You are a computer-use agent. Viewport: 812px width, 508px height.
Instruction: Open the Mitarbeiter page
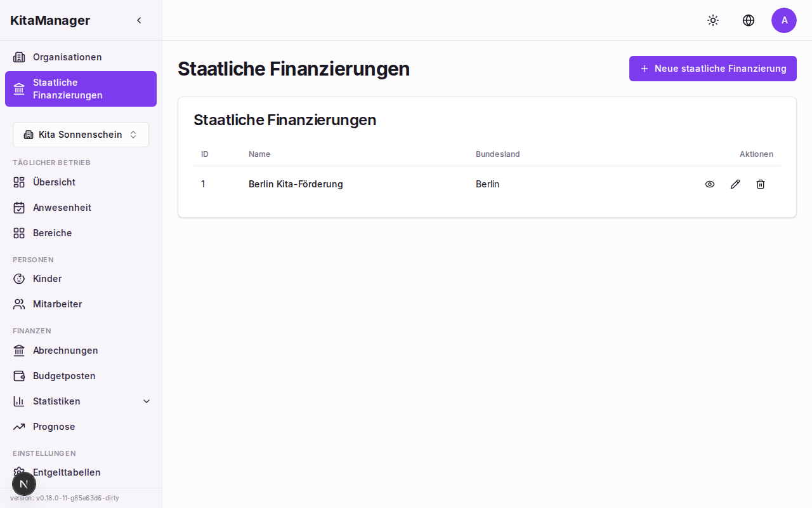(57, 304)
